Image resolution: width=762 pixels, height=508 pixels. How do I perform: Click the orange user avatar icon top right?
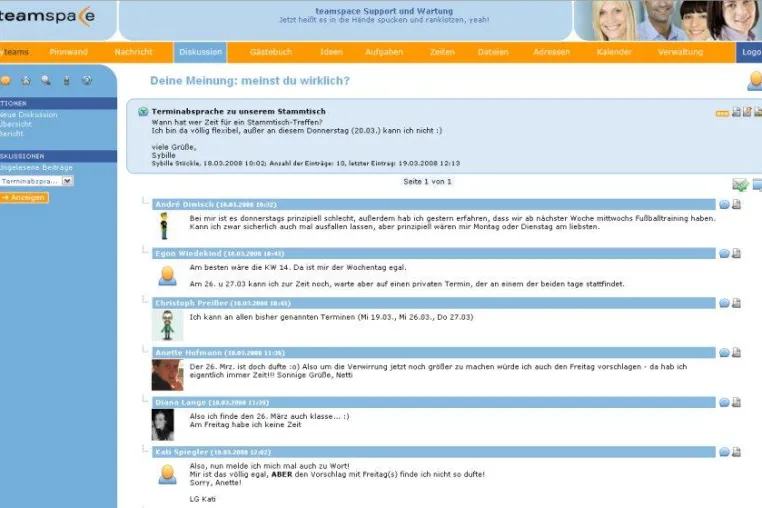point(755,81)
